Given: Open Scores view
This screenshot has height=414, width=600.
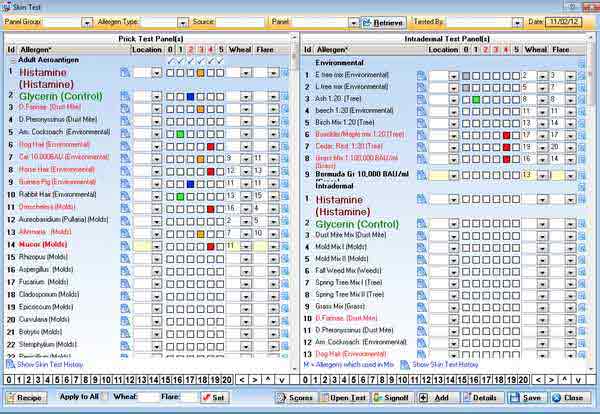Looking at the screenshot, I should pyautogui.click(x=295, y=398).
